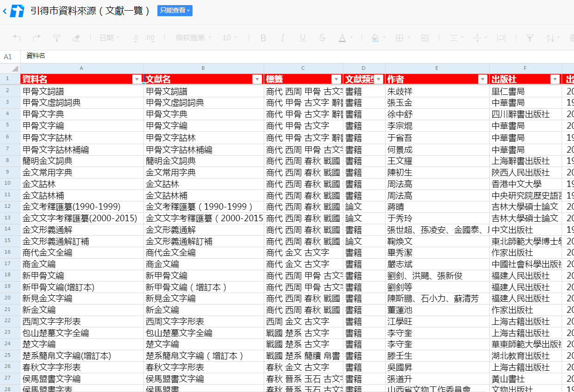Open the 作者 column filter dropdown
The height and width of the screenshot is (392, 574).
coord(482,79)
